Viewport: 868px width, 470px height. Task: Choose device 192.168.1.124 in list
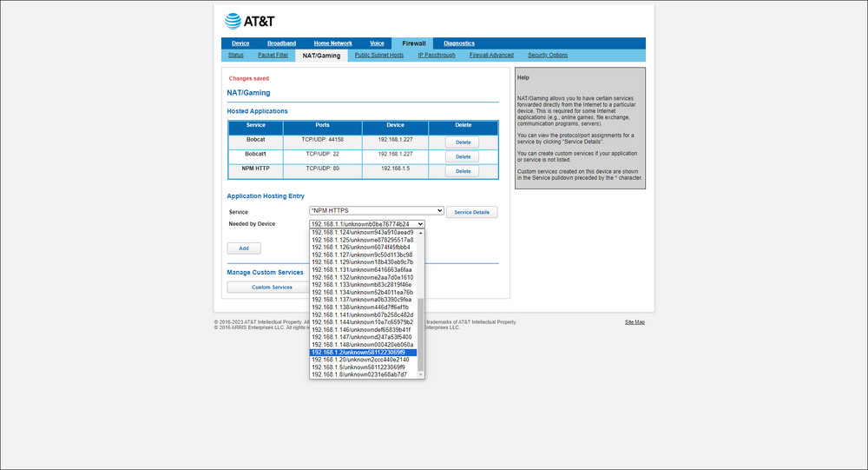[x=363, y=232]
